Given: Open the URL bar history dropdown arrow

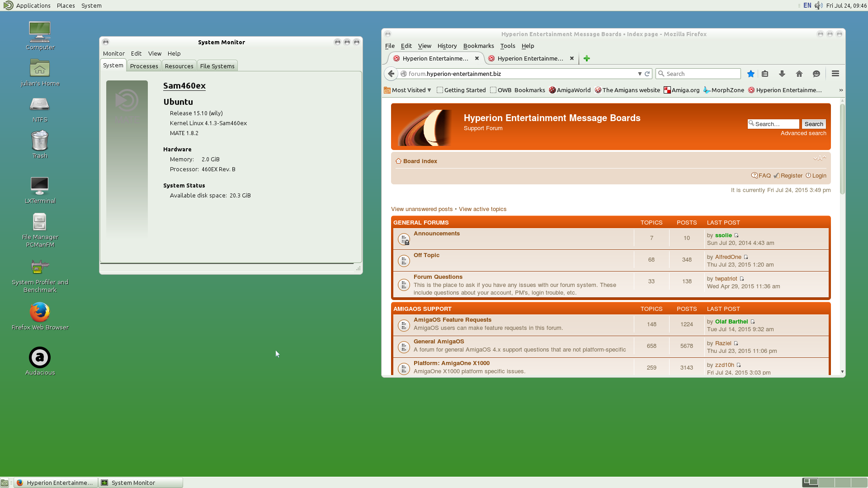Looking at the screenshot, I should click(640, 74).
